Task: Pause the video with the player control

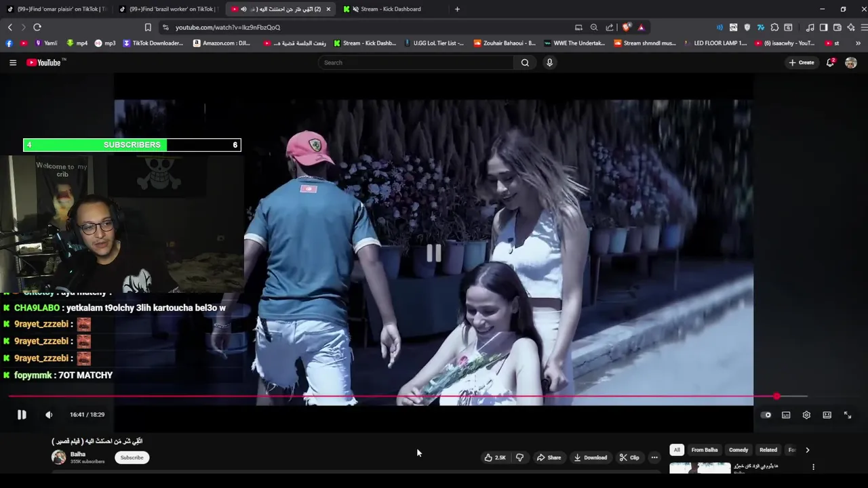Action: pos(22,415)
